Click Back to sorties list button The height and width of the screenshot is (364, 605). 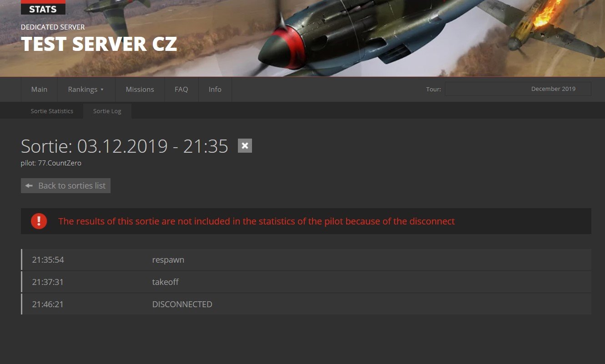click(x=66, y=185)
